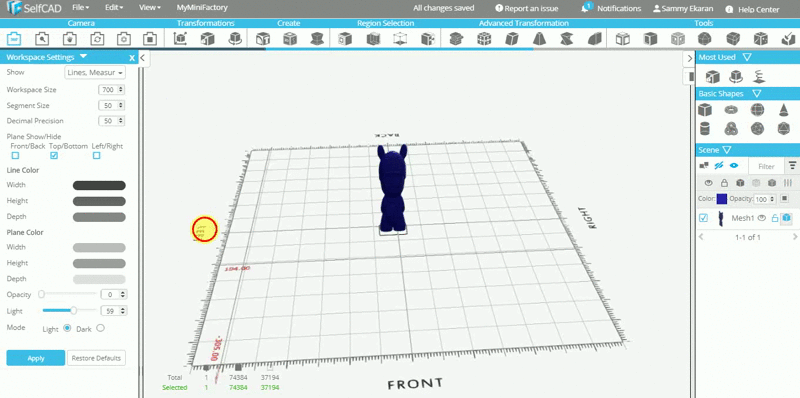This screenshot has height=398, width=800.
Task: Select Dark mode radio button
Action: tap(100, 328)
